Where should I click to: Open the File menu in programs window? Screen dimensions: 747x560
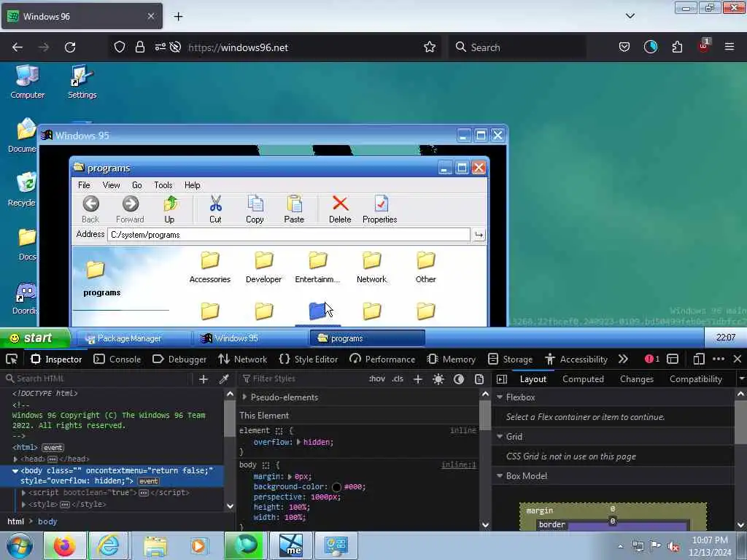(84, 185)
